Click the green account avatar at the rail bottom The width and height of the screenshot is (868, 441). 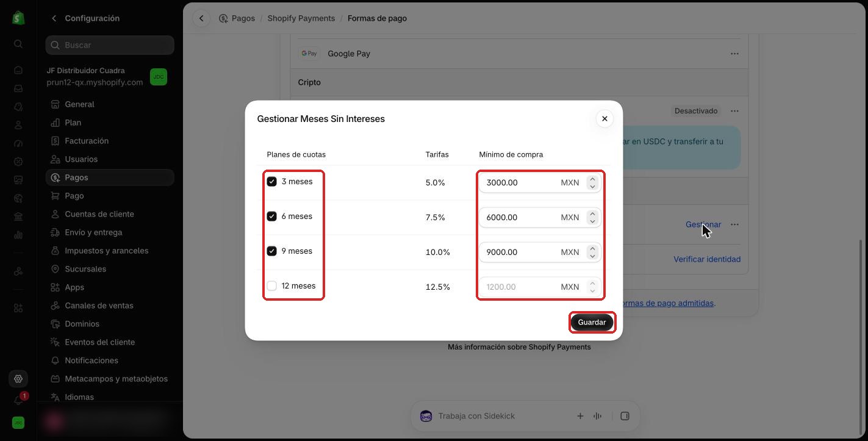point(18,423)
